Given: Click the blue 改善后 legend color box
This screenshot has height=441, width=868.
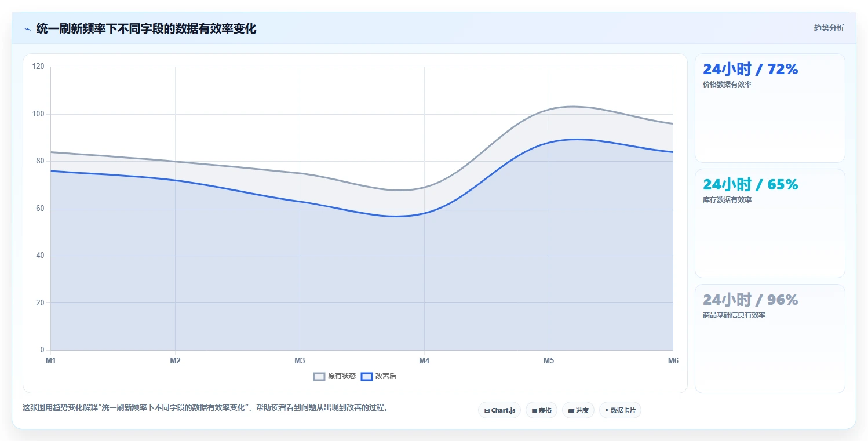Looking at the screenshot, I should tap(366, 376).
